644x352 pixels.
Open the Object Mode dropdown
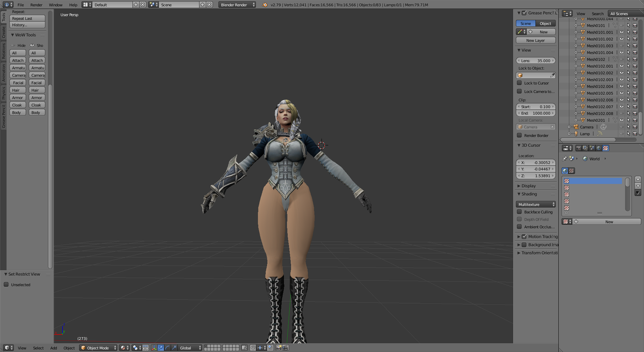click(x=98, y=348)
